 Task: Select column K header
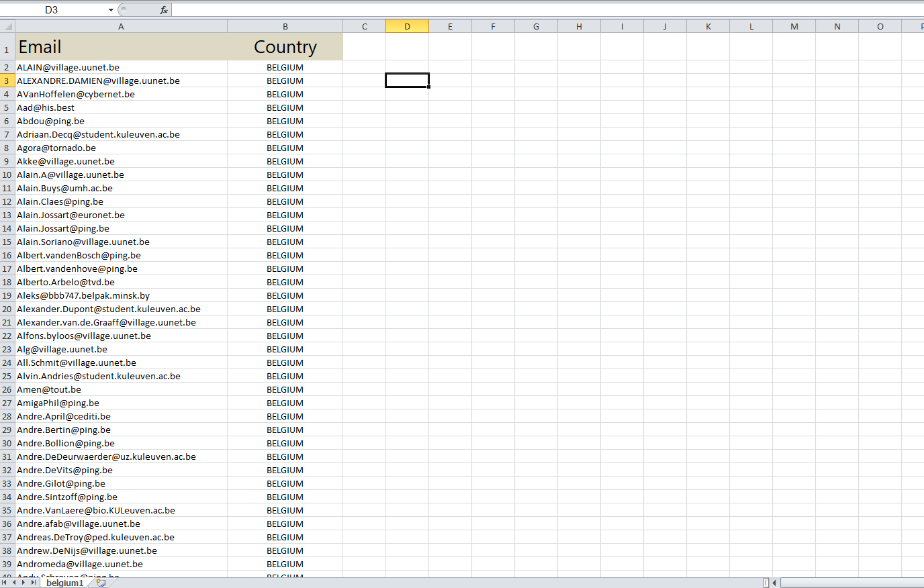tap(708, 27)
